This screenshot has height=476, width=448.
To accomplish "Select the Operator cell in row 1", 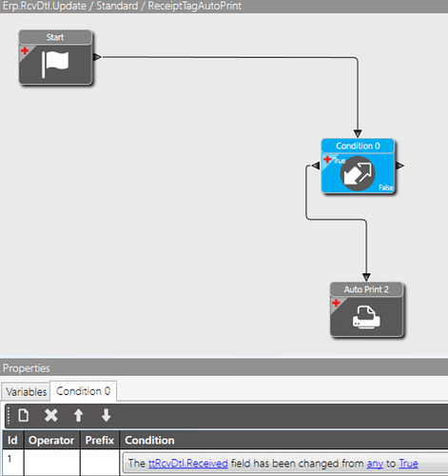I will (x=51, y=463).
